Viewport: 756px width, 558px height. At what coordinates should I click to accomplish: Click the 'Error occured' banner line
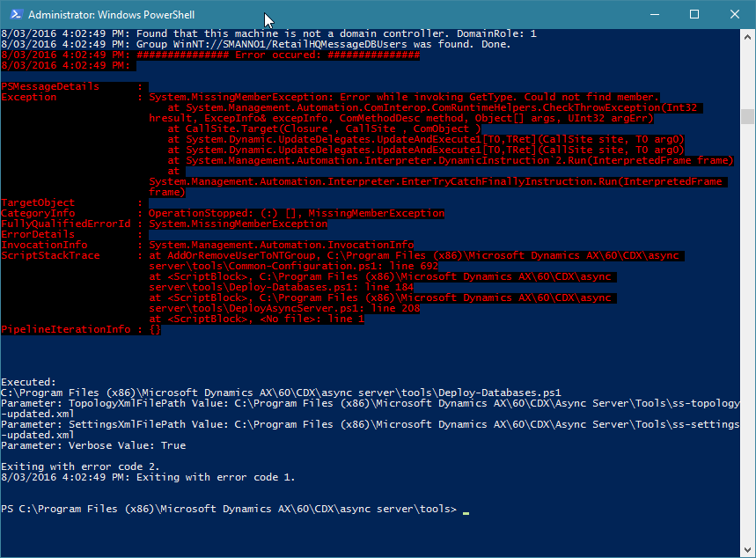click(x=210, y=55)
